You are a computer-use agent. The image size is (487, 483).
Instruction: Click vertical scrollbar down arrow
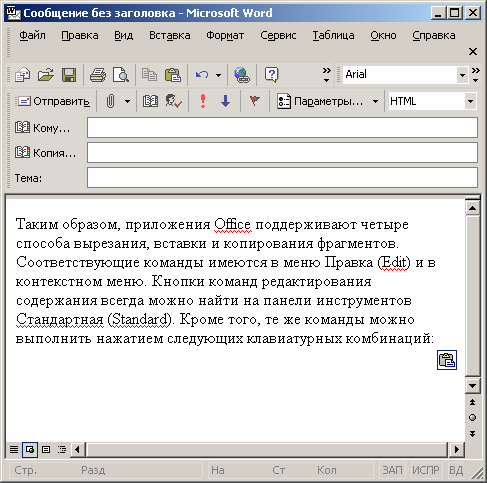473,386
